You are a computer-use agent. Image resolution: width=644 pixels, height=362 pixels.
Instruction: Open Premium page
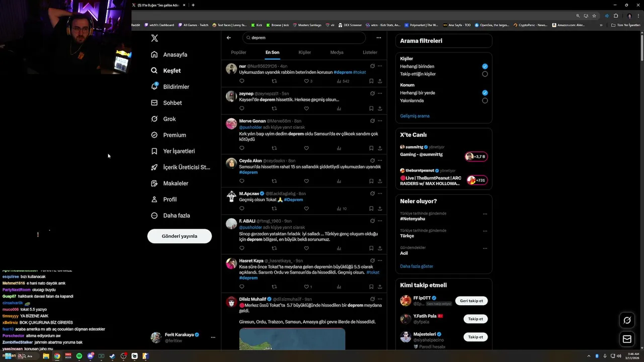tap(169, 135)
